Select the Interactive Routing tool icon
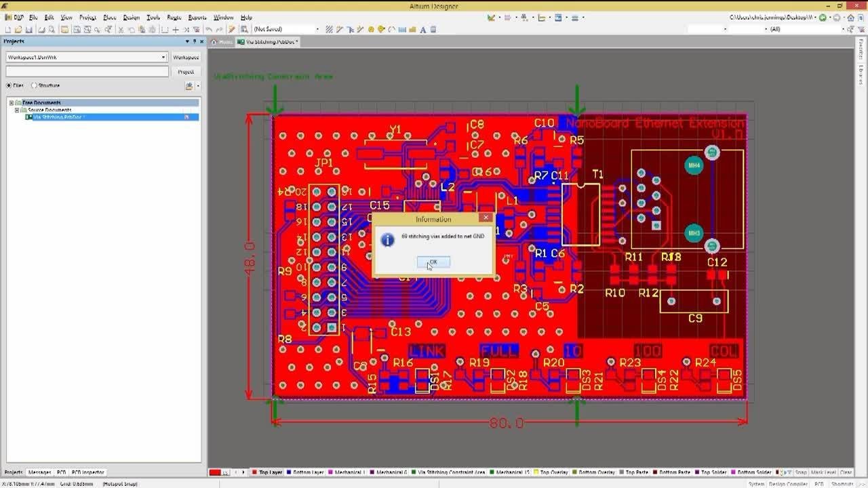The width and height of the screenshot is (868, 488). [340, 29]
